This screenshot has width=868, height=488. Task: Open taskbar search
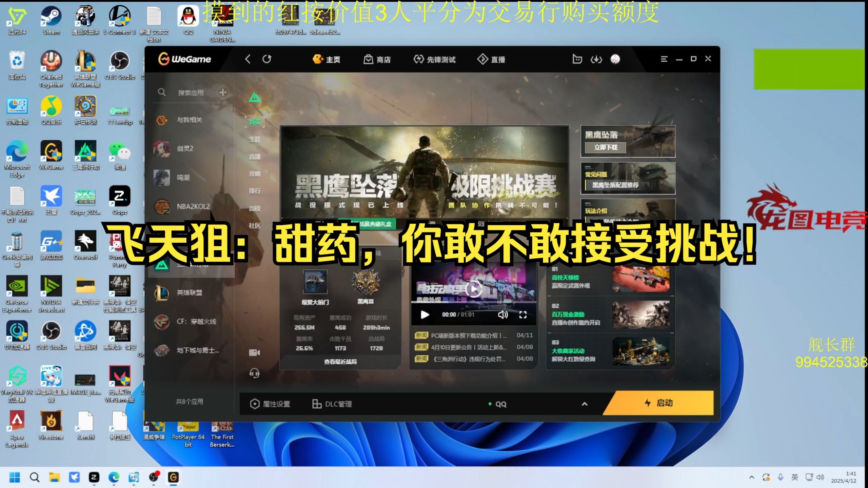(34, 477)
